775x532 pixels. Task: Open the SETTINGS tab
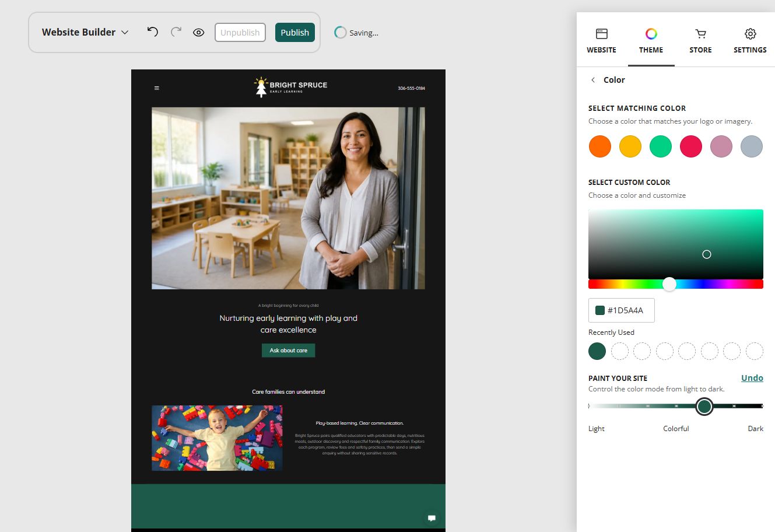click(x=750, y=41)
